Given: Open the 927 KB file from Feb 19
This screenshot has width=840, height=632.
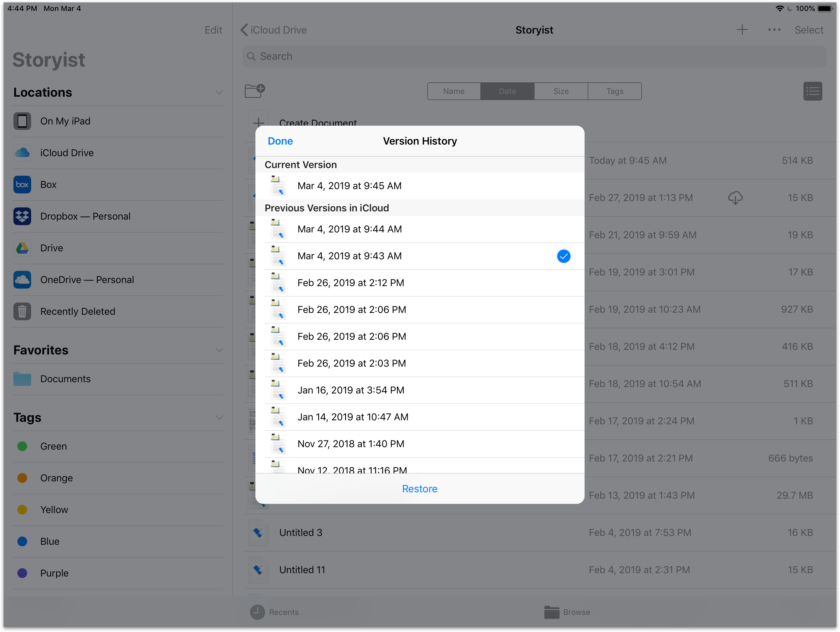Looking at the screenshot, I should [x=710, y=309].
